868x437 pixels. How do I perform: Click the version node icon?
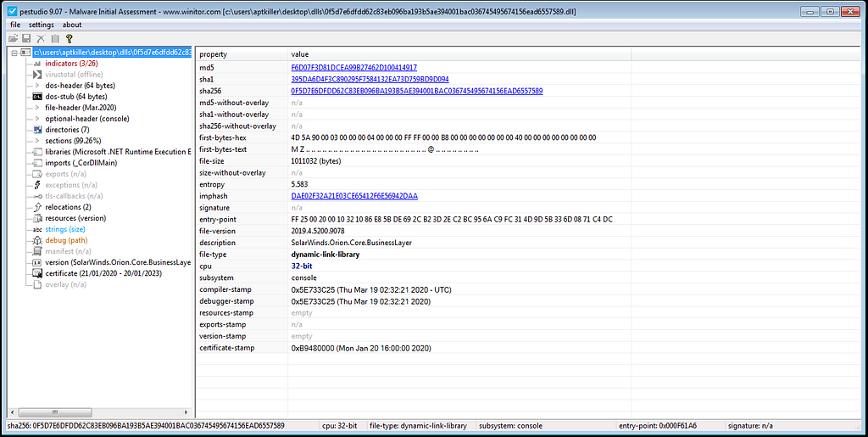click(37, 262)
